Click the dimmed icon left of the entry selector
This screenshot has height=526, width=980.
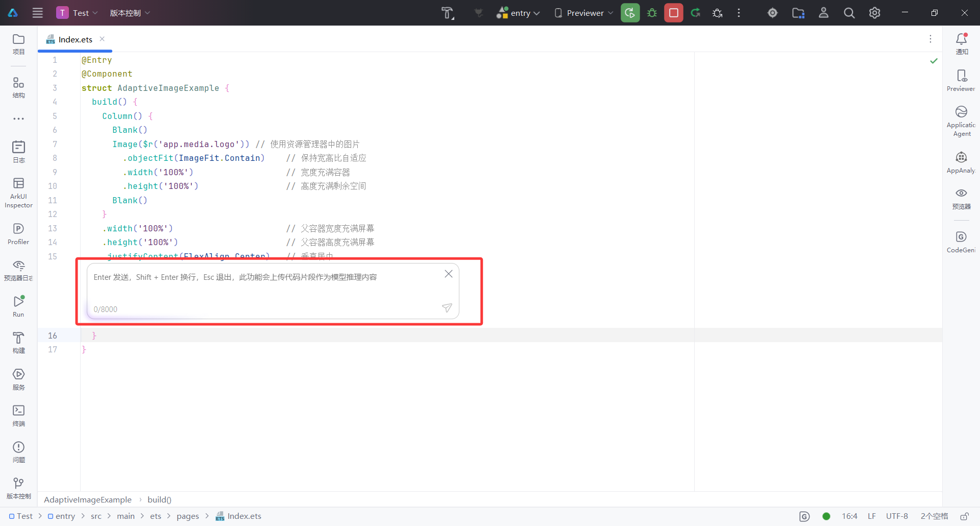pos(478,13)
